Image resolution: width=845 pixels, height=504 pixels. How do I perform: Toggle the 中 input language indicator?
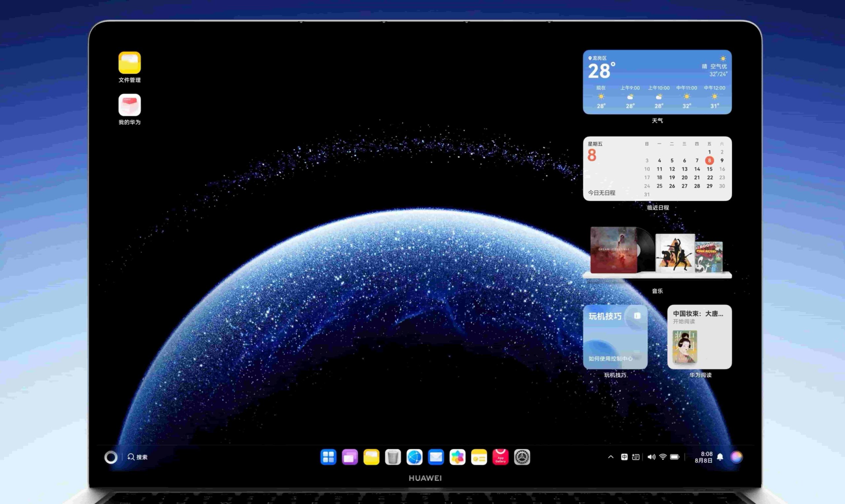[624, 457]
